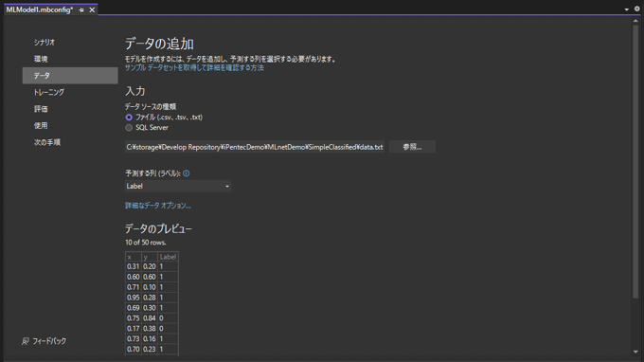
Task: Click the フィードバック feedback icon
Action: (26, 341)
